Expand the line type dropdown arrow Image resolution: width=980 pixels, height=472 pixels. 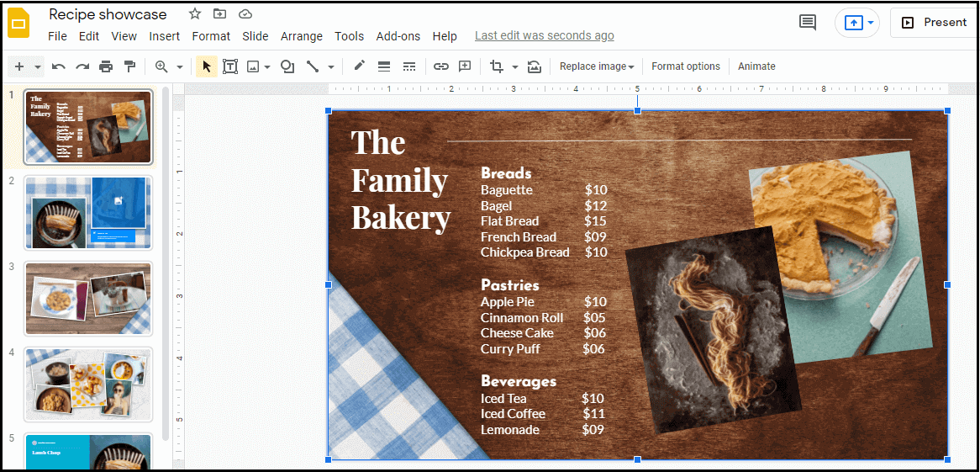(x=331, y=66)
